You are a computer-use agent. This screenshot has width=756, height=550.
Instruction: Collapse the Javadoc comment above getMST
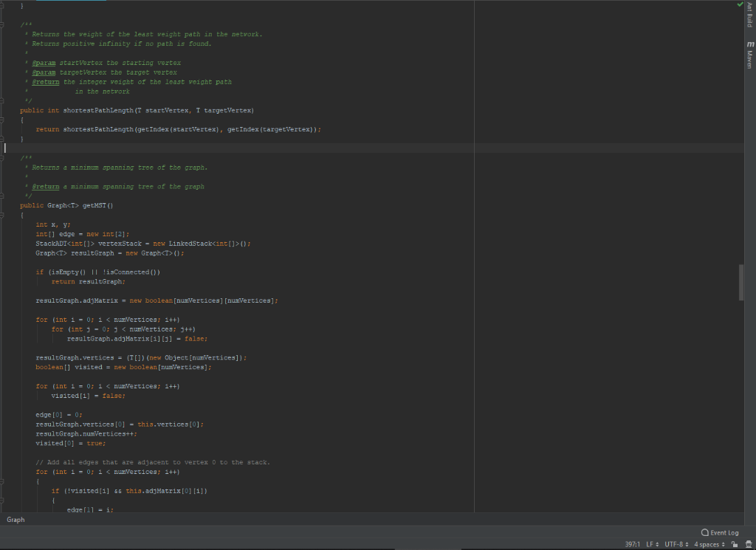click(x=2, y=157)
